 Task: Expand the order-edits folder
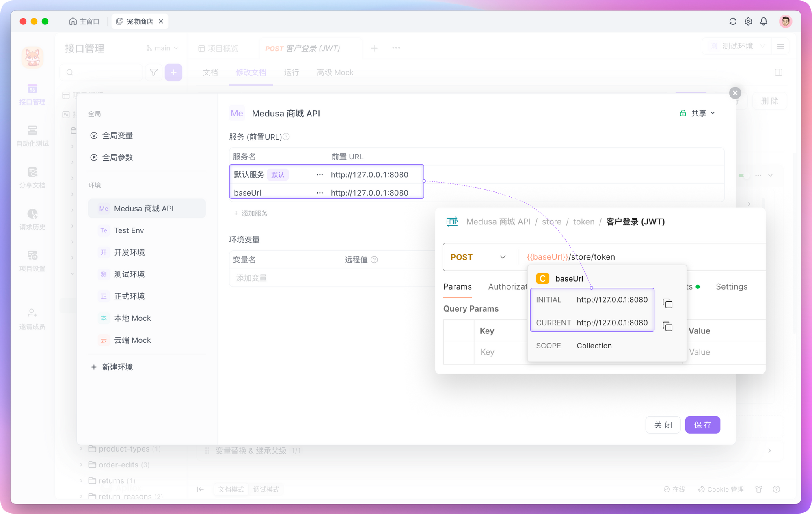[x=81, y=465]
